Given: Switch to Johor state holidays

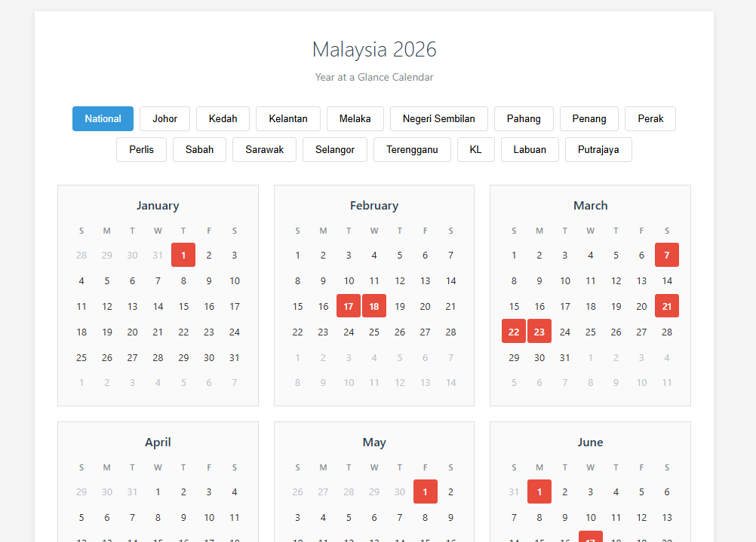Looking at the screenshot, I should coord(164,118).
